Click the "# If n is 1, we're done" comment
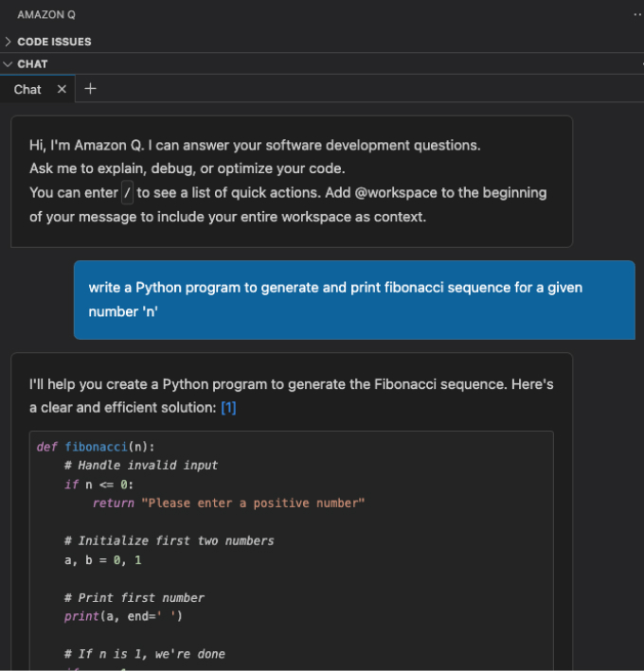 (x=145, y=654)
